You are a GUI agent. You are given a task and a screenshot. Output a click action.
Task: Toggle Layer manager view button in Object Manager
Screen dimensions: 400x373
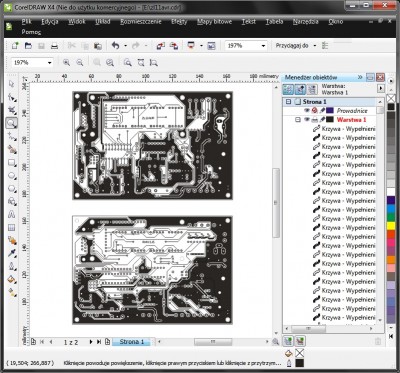(x=312, y=89)
